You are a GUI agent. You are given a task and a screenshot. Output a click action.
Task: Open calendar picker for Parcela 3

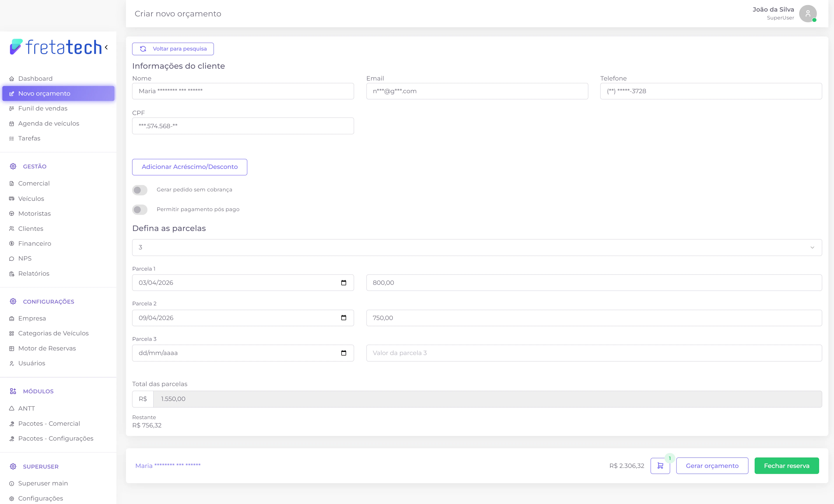343,353
